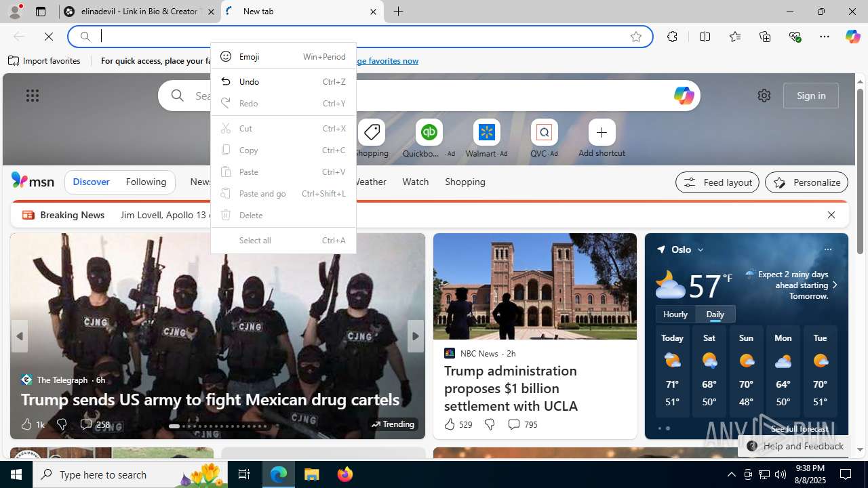The width and height of the screenshot is (868, 488).
Task: Open the Watch feed tab
Action: click(415, 182)
